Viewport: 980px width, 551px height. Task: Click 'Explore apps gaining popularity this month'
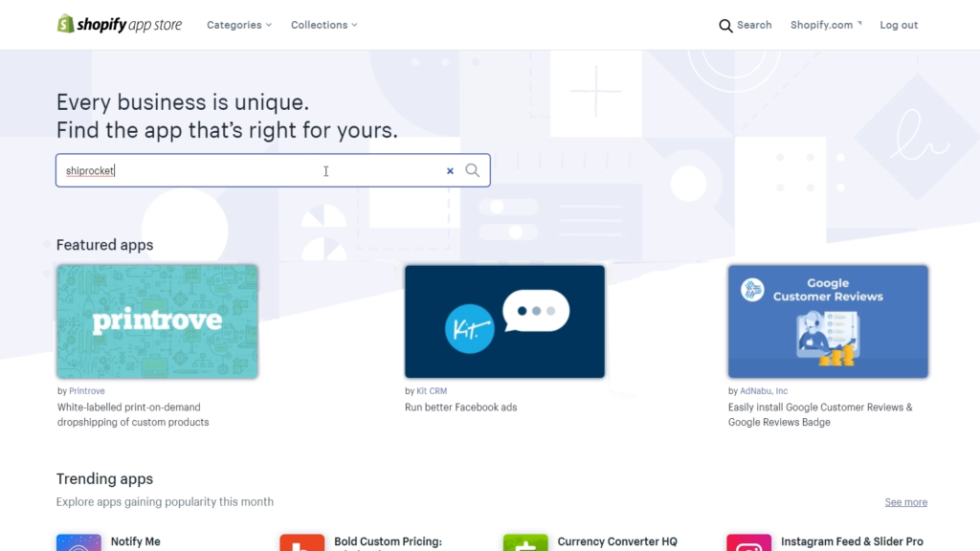[x=165, y=501]
